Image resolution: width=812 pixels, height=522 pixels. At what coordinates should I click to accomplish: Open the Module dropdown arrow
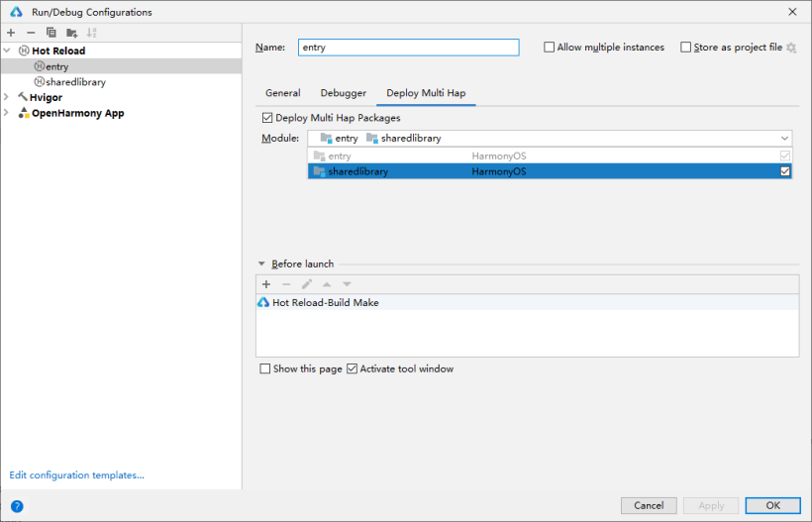(784, 139)
